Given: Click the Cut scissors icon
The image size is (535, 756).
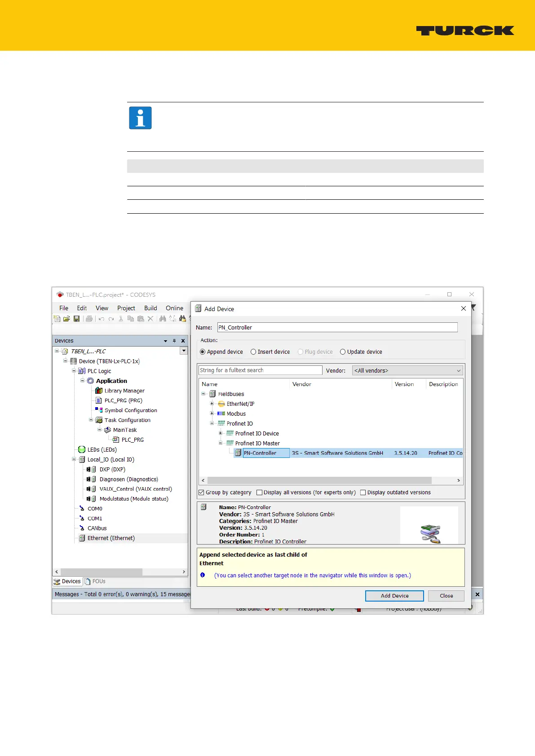Looking at the screenshot, I should point(121,319).
